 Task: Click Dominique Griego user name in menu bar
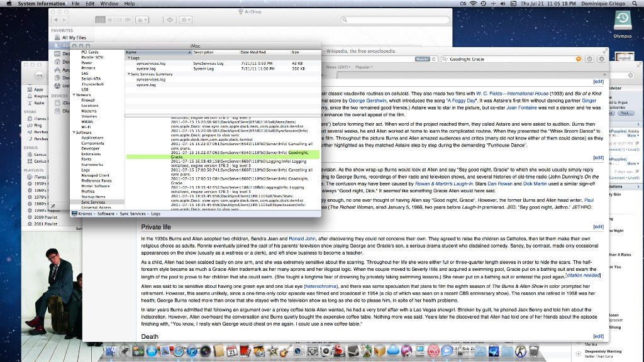pos(603,3)
